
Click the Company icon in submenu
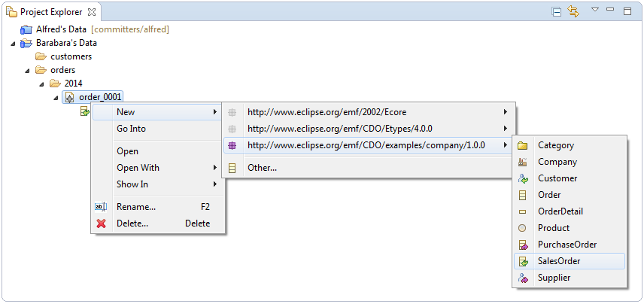point(523,162)
